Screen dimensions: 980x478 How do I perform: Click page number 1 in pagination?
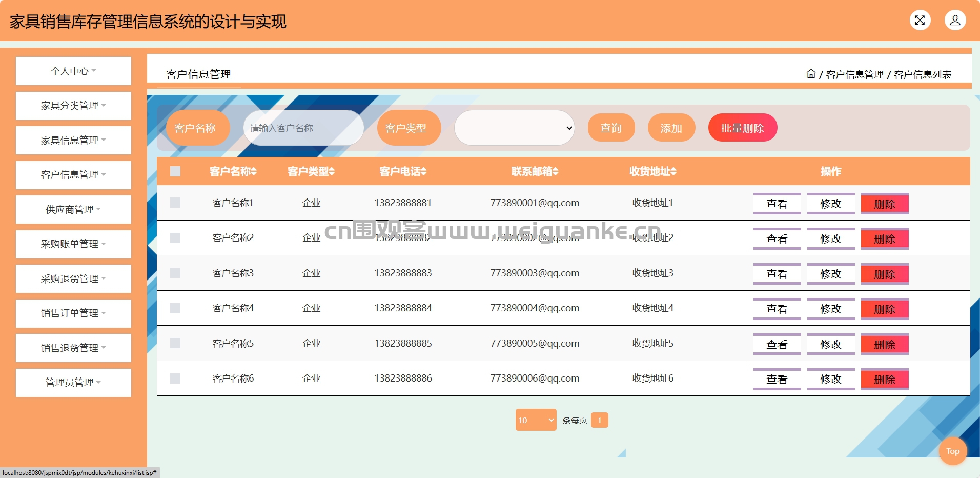[599, 420]
